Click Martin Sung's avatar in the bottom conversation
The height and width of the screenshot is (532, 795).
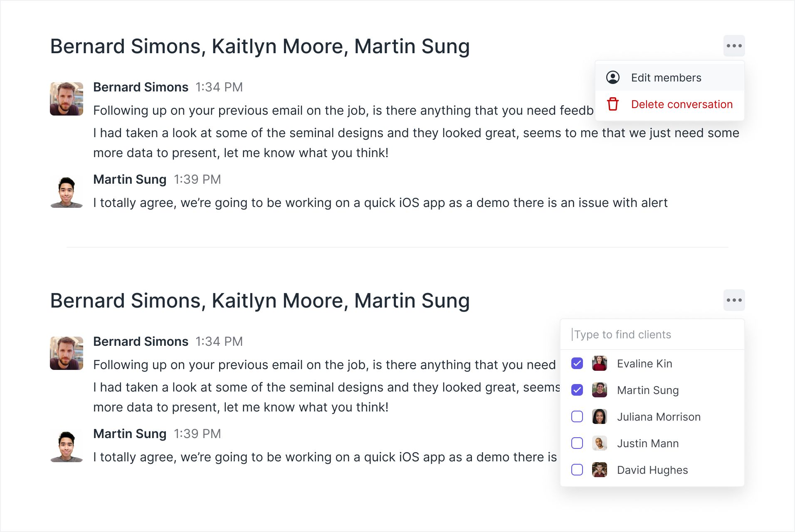pos(67,446)
